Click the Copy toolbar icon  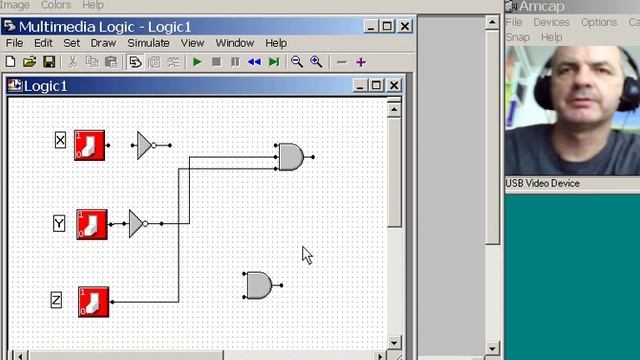pyautogui.click(x=92, y=62)
